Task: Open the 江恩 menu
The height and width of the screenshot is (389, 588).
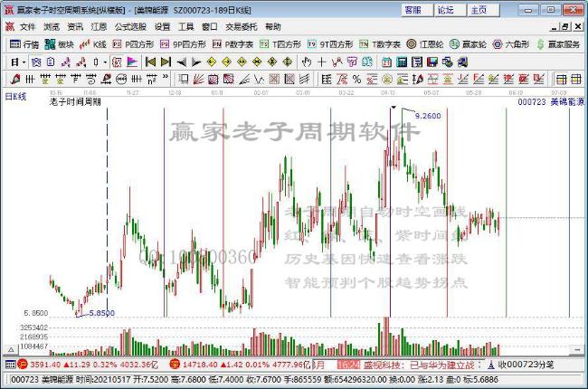Action: [99, 26]
